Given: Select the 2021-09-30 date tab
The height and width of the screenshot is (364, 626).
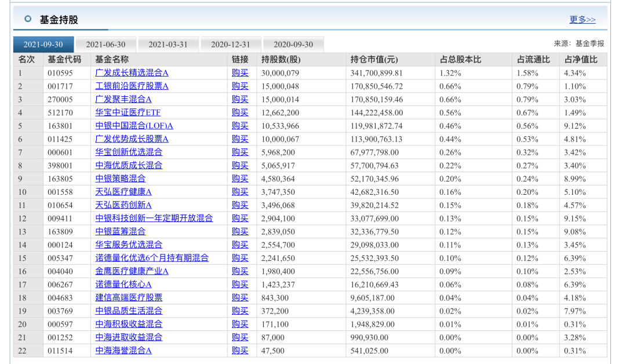Looking at the screenshot, I should [43, 44].
